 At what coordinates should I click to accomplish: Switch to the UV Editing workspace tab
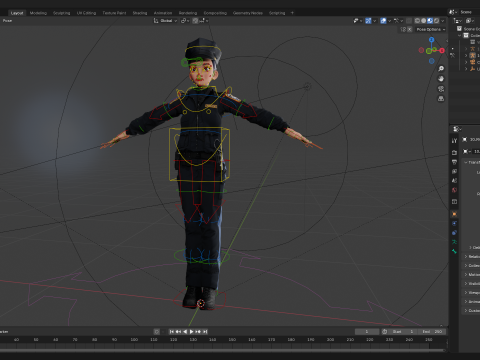tap(86, 13)
